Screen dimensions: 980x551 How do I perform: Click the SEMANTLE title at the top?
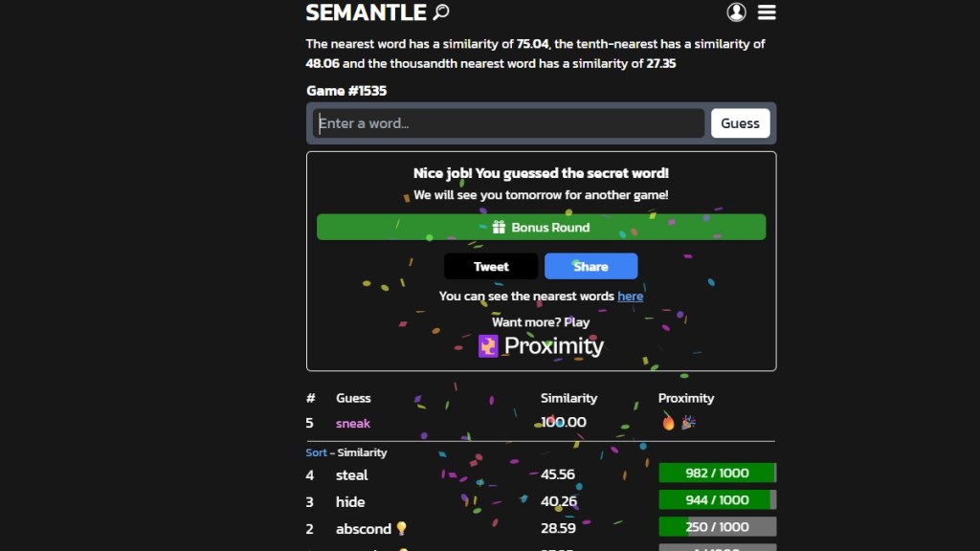click(x=367, y=13)
